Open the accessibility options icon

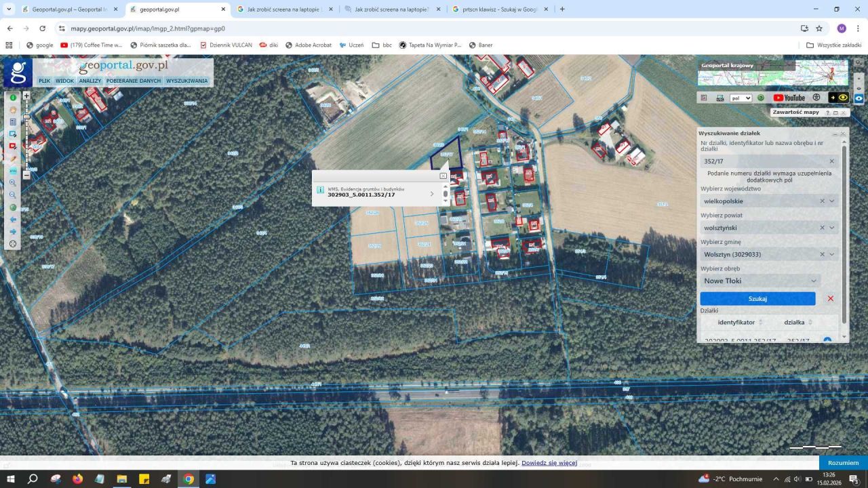pyautogui.click(x=816, y=98)
